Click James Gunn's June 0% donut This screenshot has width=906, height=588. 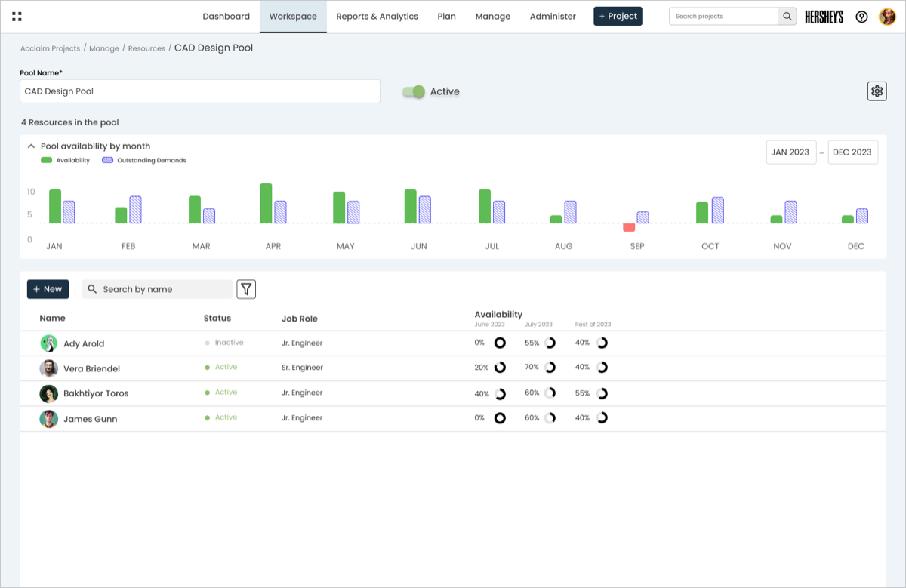tap(500, 418)
